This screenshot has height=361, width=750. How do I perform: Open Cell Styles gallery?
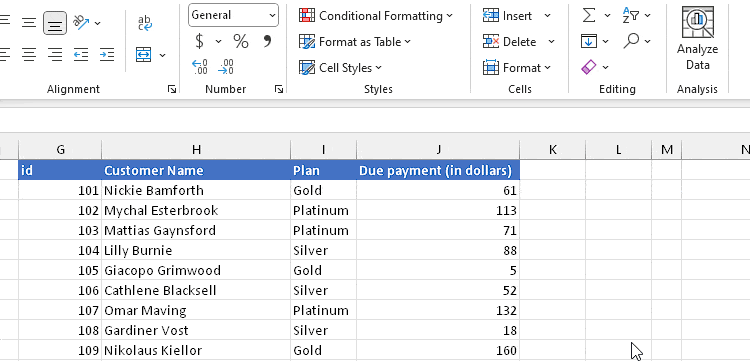[x=341, y=67]
